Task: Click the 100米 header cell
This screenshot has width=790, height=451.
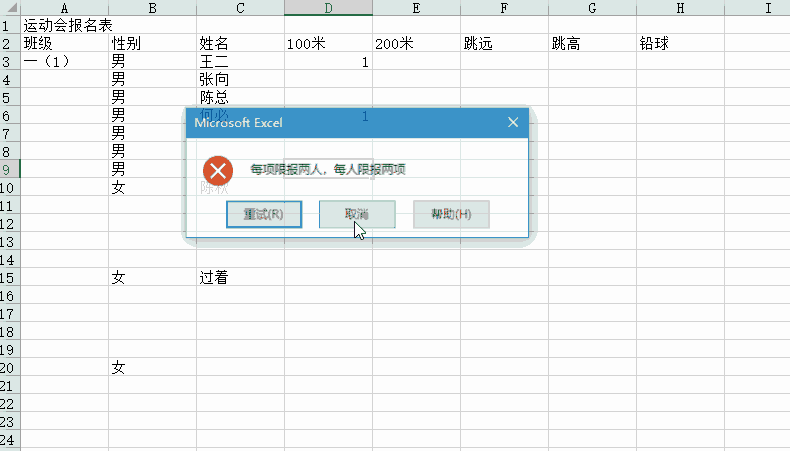Action: (328, 43)
